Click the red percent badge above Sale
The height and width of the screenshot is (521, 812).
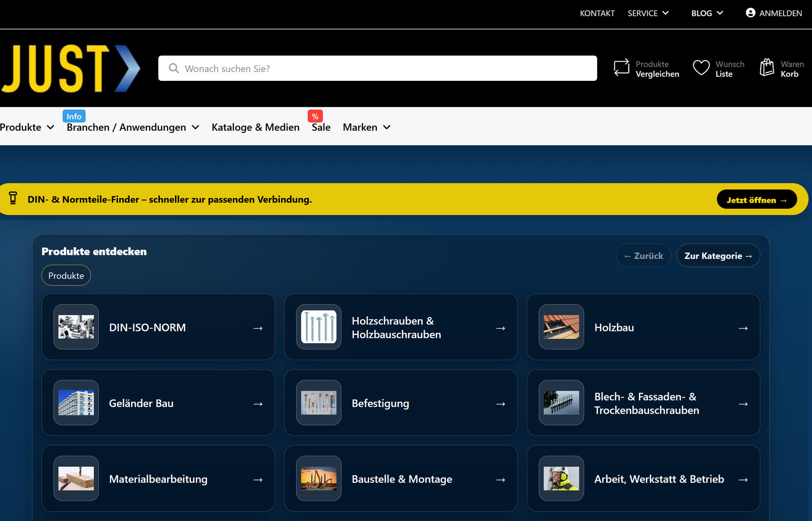click(x=315, y=116)
